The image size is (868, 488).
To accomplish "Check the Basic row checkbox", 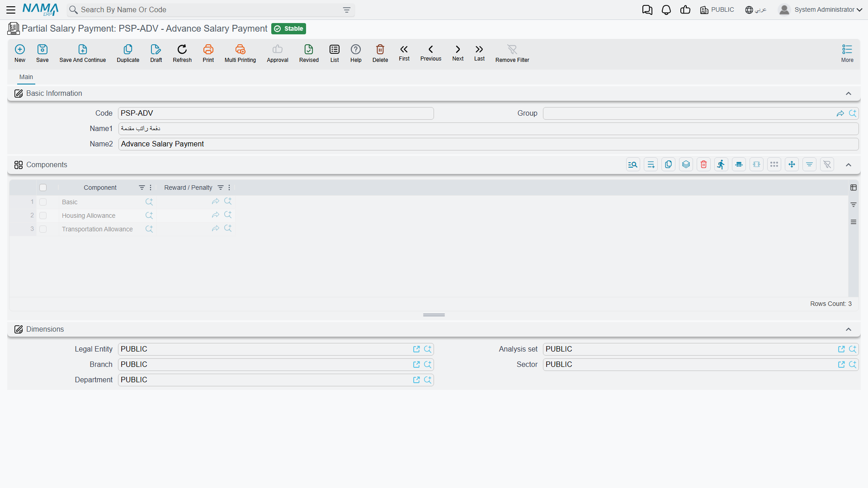I will coord(43,202).
